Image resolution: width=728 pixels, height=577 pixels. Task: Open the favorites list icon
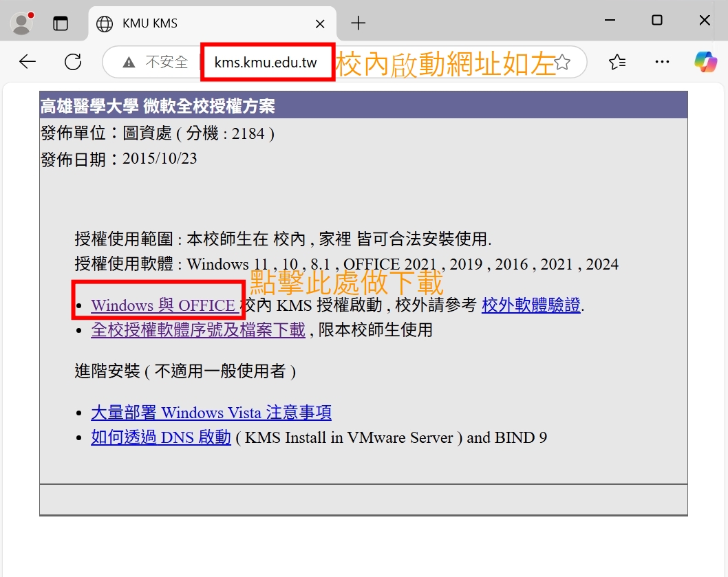(x=617, y=62)
